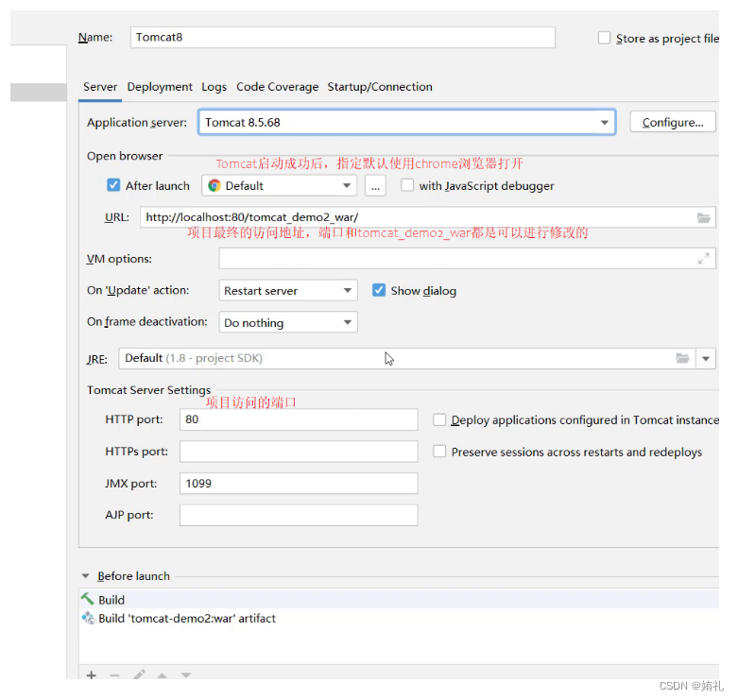The width and height of the screenshot is (738, 700).
Task: Click the green hammer Build icon
Action: click(88, 599)
